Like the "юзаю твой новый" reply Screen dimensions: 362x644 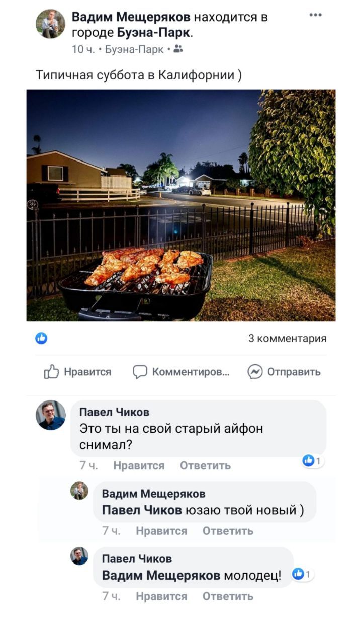(161, 531)
